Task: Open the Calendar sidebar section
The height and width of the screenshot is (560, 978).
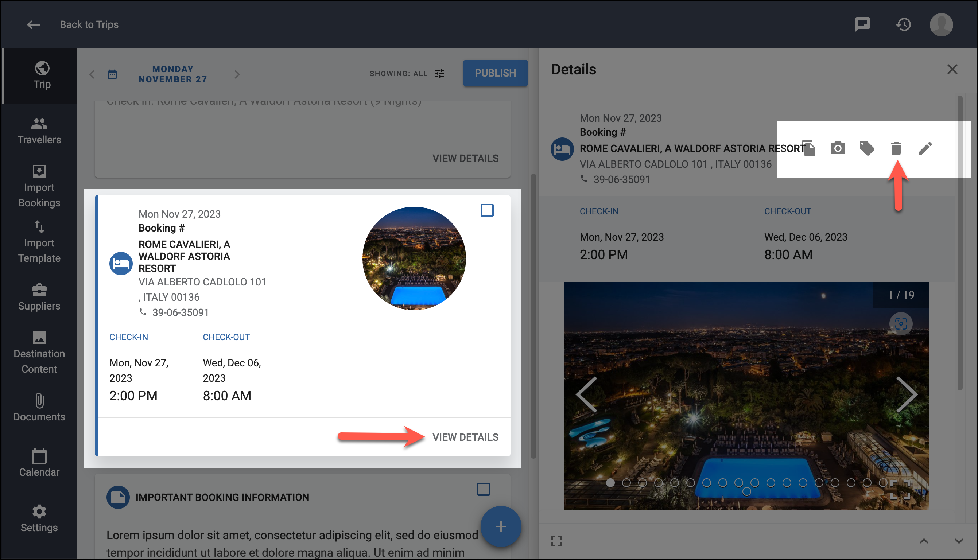Action: point(39,463)
